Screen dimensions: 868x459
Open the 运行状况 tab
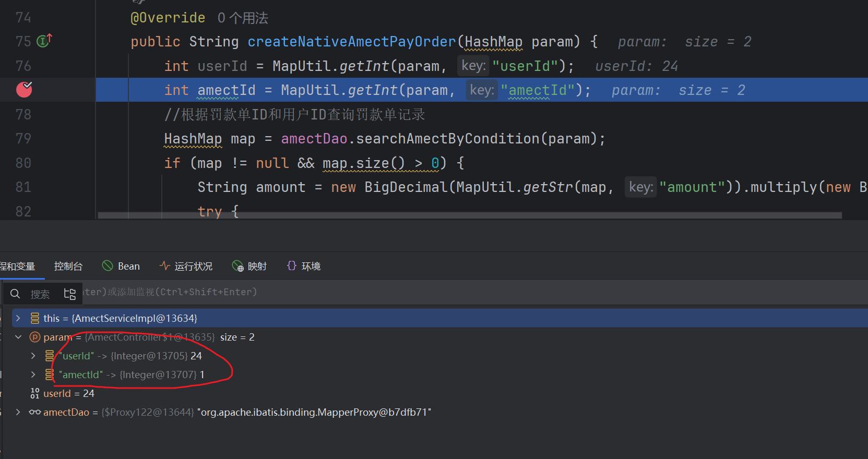pyautogui.click(x=186, y=266)
